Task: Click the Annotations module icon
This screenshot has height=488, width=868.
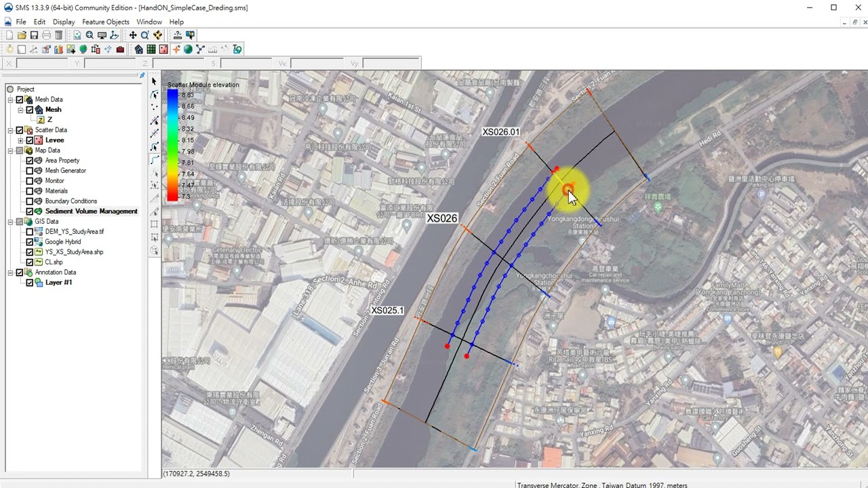Action: tap(237, 49)
